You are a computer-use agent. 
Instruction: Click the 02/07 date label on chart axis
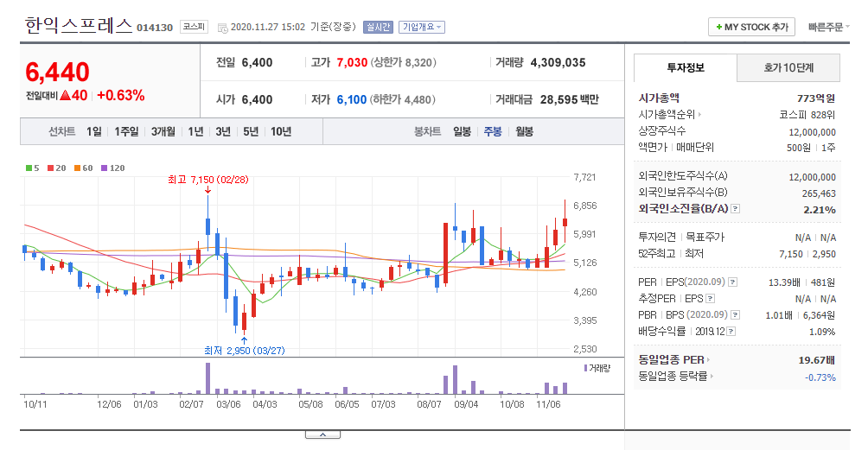point(192,404)
